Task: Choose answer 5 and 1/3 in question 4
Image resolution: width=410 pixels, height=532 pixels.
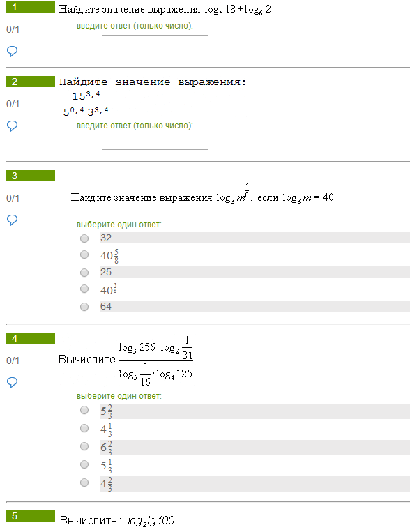Action: pyautogui.click(x=84, y=464)
